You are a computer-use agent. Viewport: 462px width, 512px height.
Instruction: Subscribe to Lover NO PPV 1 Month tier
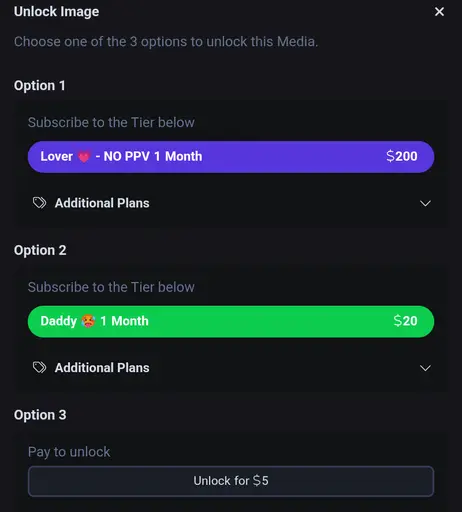pos(231,157)
